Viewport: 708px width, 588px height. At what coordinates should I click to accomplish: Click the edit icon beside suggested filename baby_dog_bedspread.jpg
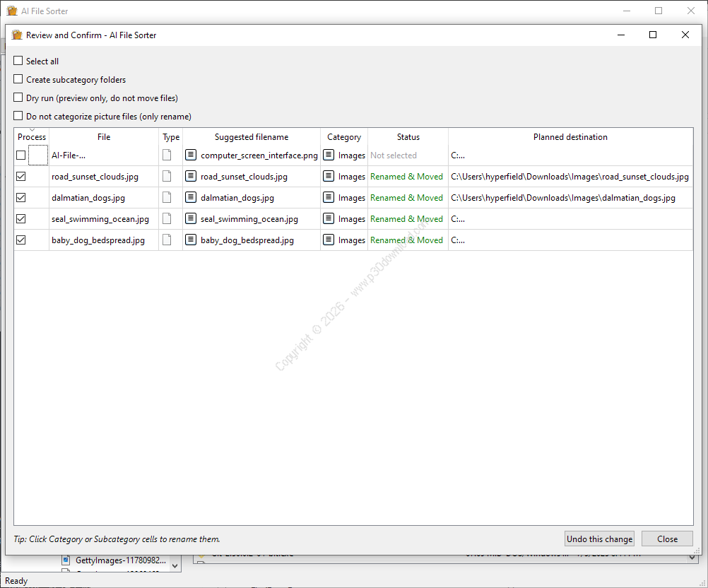tap(191, 240)
